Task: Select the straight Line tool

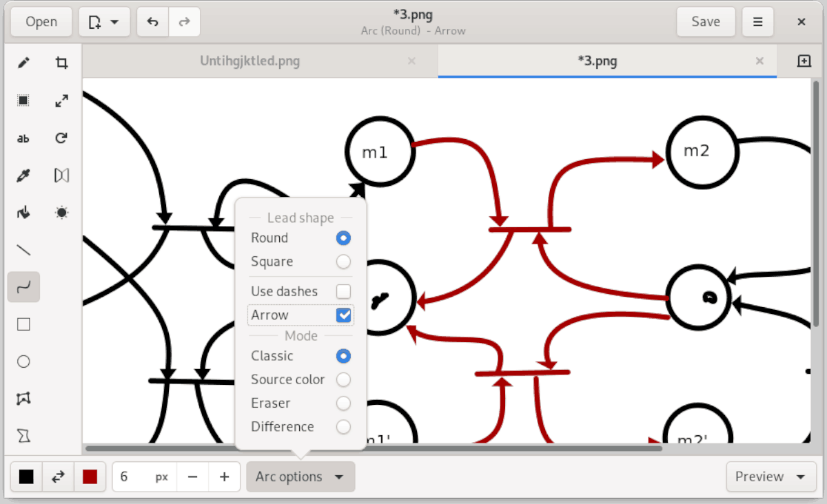Action: (23, 250)
